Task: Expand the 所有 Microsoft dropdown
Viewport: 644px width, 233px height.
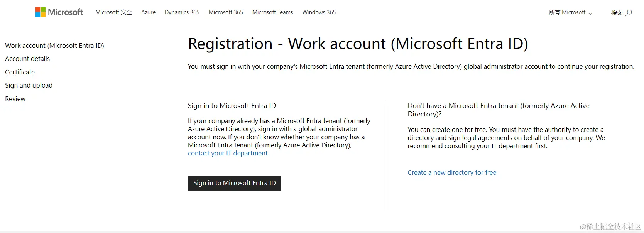Action: pyautogui.click(x=570, y=12)
